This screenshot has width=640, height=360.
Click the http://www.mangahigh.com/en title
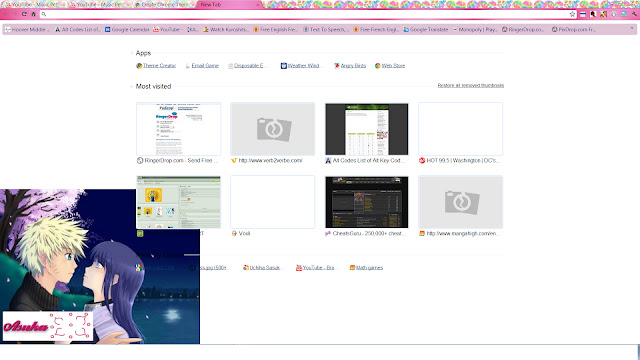(x=462, y=233)
